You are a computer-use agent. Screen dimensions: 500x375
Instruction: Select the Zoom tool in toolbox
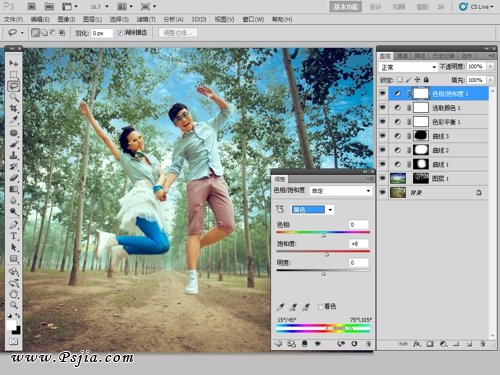[14, 305]
